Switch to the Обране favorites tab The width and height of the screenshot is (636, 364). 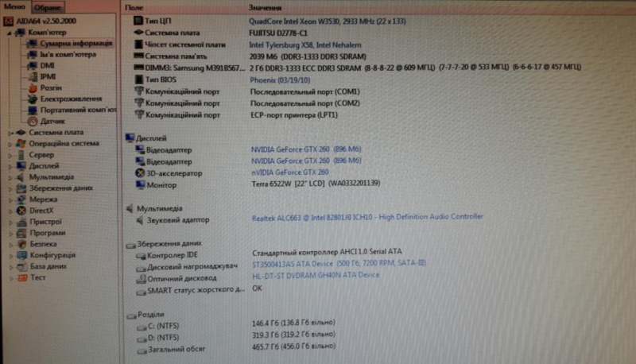pos(48,7)
